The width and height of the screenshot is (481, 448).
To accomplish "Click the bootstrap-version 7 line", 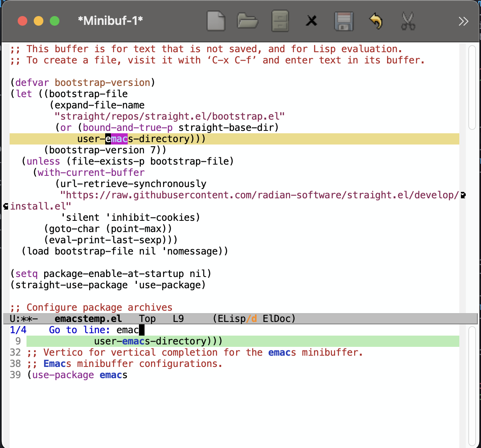I will (x=105, y=150).
